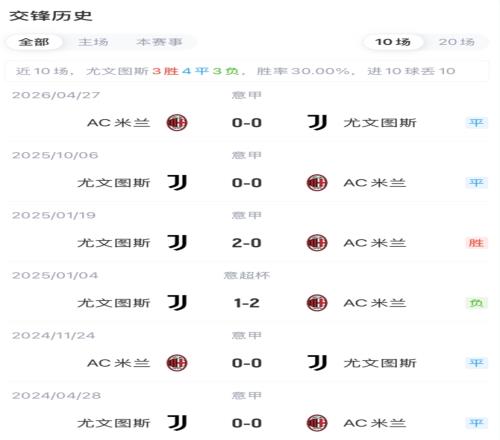This screenshot has width=500, height=440.
Task: Click Juventus logo in 2025/10/06 match
Action: tap(177, 182)
